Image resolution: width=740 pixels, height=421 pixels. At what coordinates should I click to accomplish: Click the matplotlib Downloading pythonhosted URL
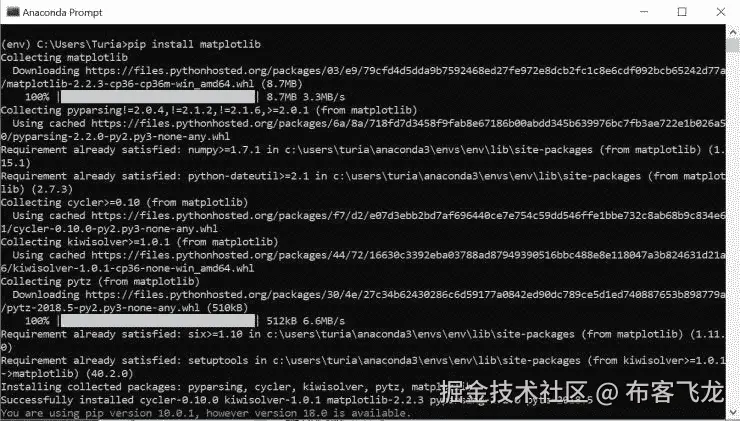[x=405, y=71]
